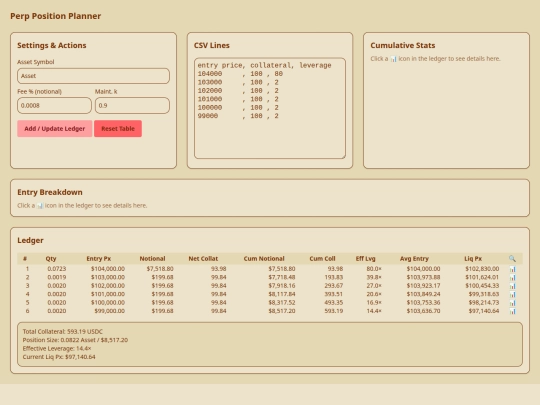This screenshot has width=540, height=405.
Task: Click liquidation price $98,214.73
Action: [484, 302]
